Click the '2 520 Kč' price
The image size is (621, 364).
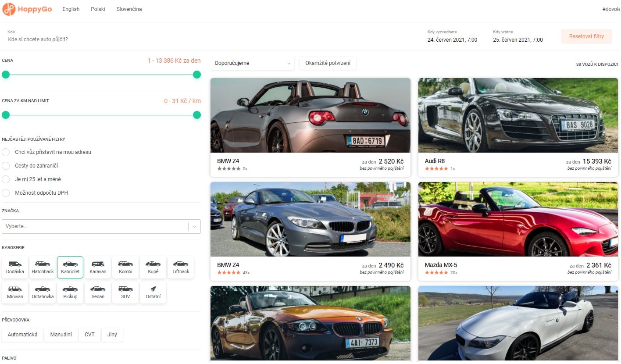point(391,161)
